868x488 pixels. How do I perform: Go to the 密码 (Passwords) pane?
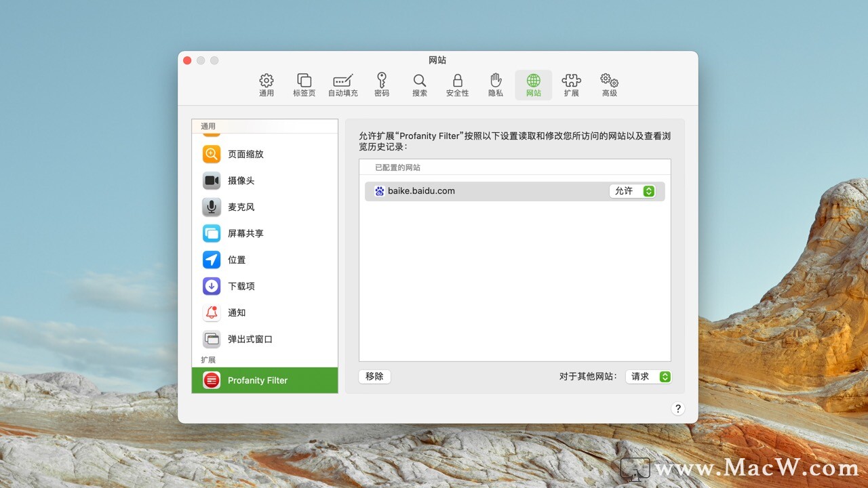382,85
